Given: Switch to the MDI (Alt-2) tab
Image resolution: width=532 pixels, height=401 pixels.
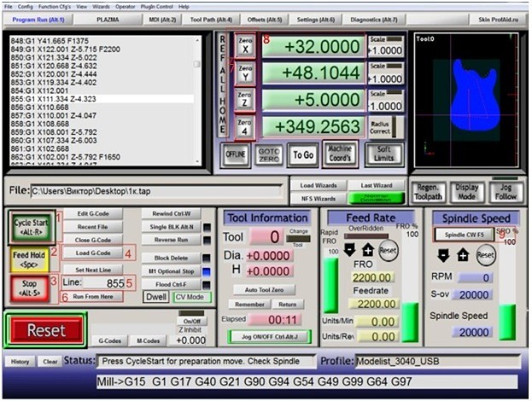Looking at the screenshot, I should (162, 20).
